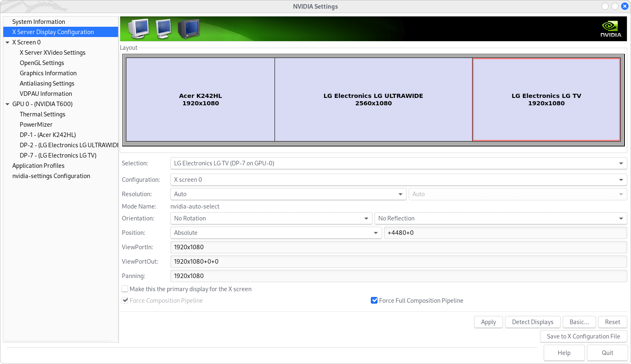Open nvidia-settings Configuration page
631x364 pixels.
pos(51,176)
